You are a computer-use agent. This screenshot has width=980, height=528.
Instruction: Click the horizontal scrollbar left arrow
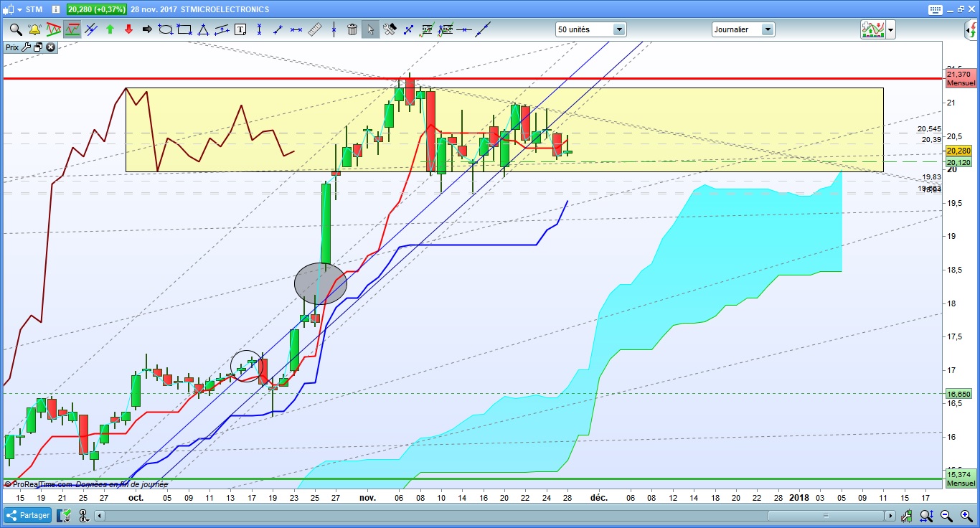[x=100, y=516]
